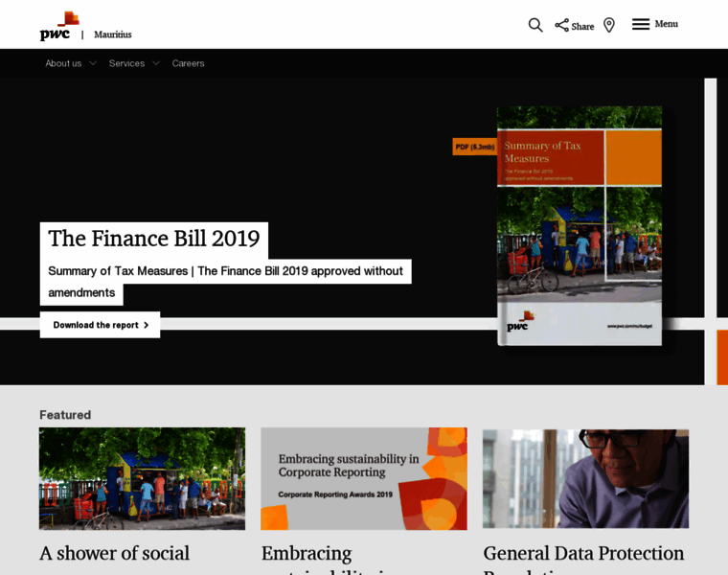Click the Menu text label
The height and width of the screenshot is (575, 728).
click(667, 24)
